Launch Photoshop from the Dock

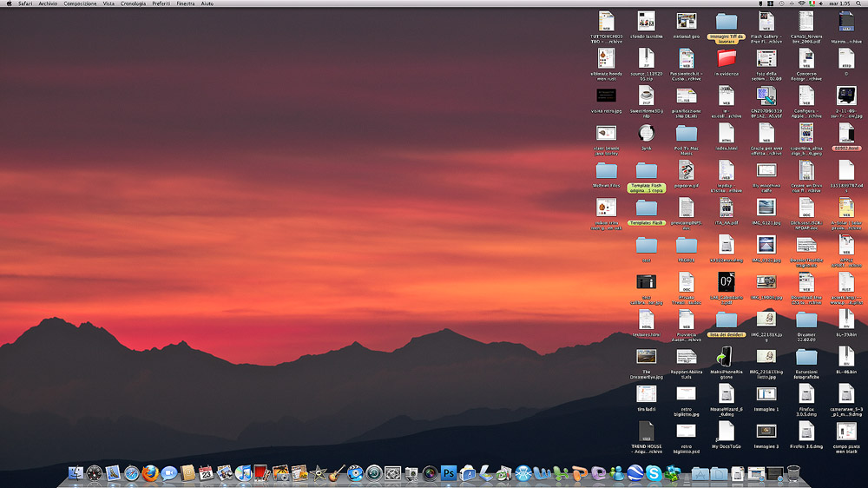point(449,473)
